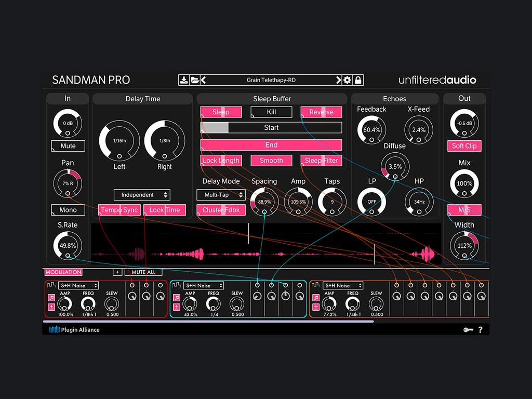Disable the Sleep Filter toggle
The image size is (532, 399).
pos(321,161)
